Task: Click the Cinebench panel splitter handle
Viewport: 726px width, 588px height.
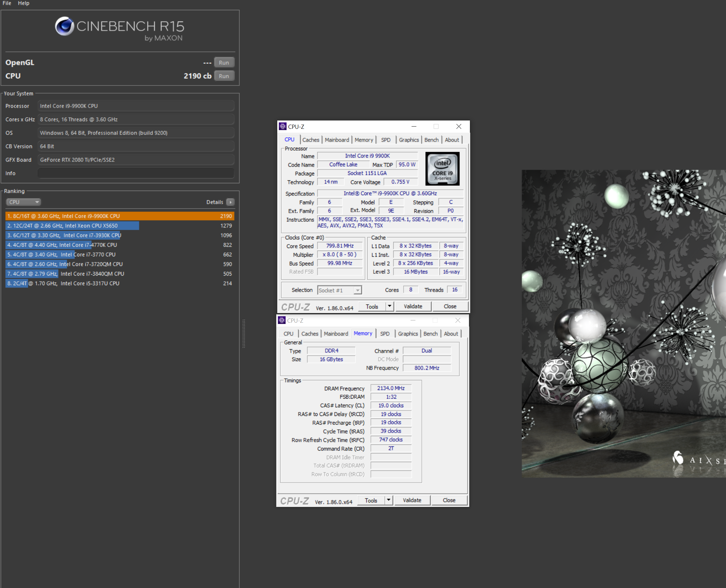Action: point(244,334)
